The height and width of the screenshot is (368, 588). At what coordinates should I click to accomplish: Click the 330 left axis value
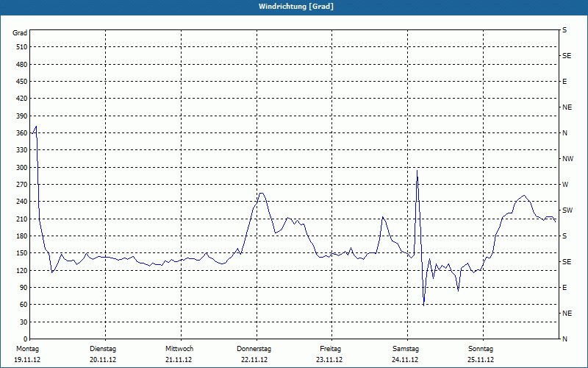(22, 150)
